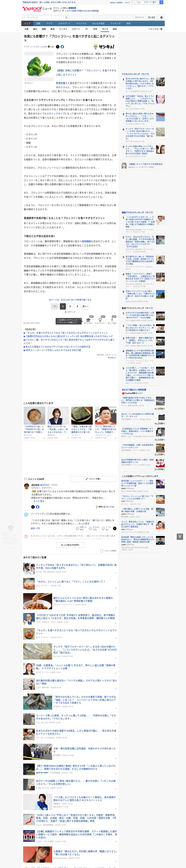The height and width of the screenshot is (868, 186).
Task: Click 成田崇信 commenter avatar
Action: pos(27,486)
